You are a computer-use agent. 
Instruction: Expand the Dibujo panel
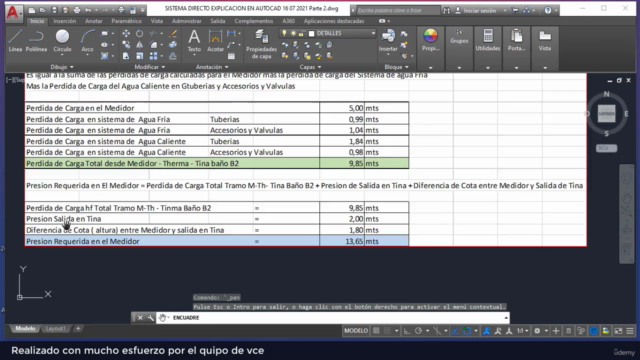point(62,67)
